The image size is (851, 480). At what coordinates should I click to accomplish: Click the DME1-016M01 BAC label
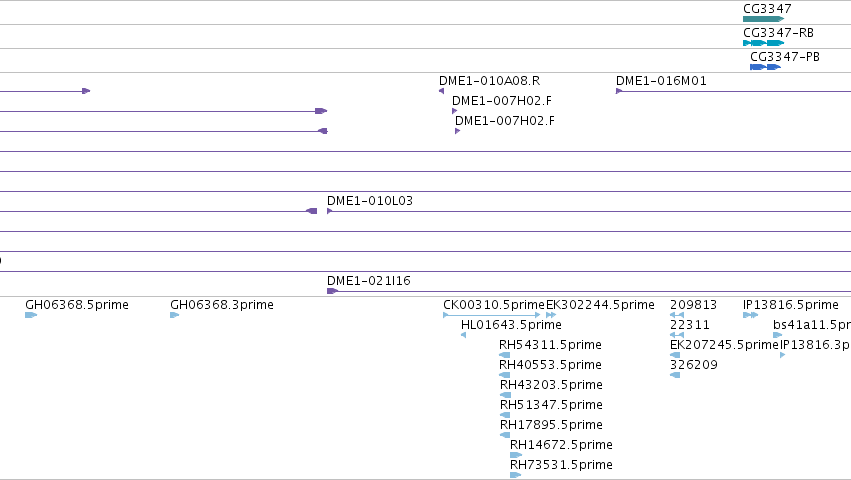tap(661, 81)
